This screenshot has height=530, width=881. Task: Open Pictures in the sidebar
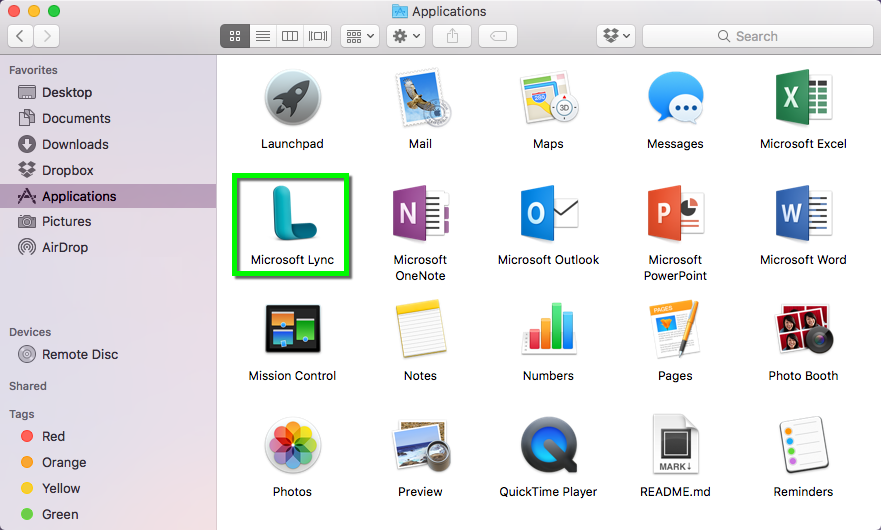coord(108,221)
